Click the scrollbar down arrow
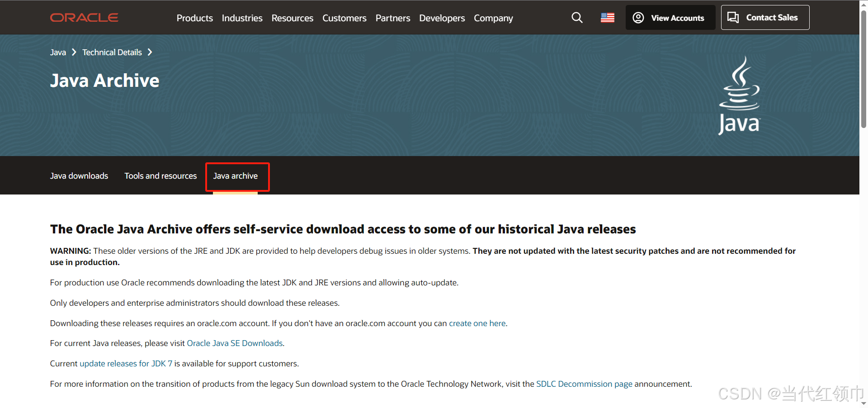868x408 pixels. pyautogui.click(x=863, y=403)
